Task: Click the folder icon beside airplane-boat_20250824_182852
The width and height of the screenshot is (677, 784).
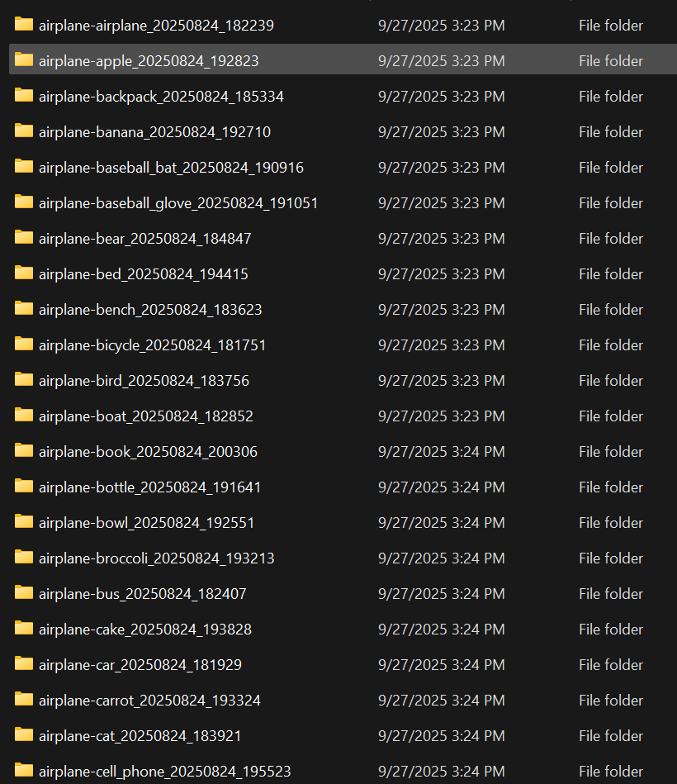Action: pos(23,416)
